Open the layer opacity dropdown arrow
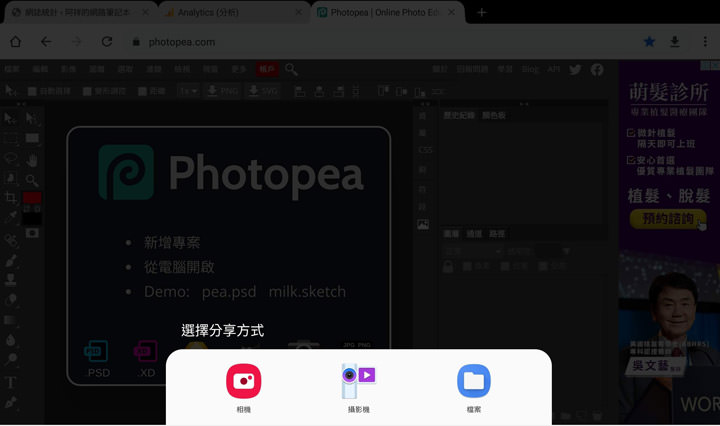Image resolution: width=720 pixels, height=426 pixels. (x=566, y=251)
